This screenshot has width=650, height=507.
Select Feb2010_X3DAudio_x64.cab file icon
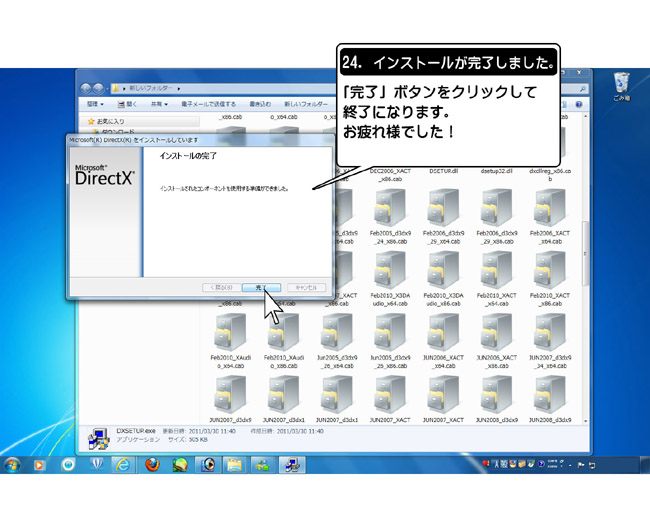click(x=390, y=270)
